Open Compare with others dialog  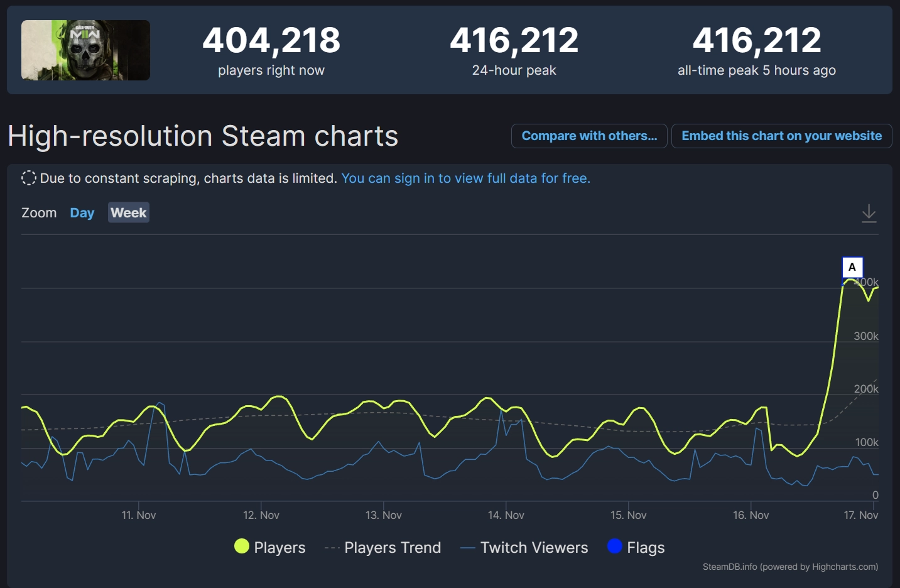[x=589, y=136]
